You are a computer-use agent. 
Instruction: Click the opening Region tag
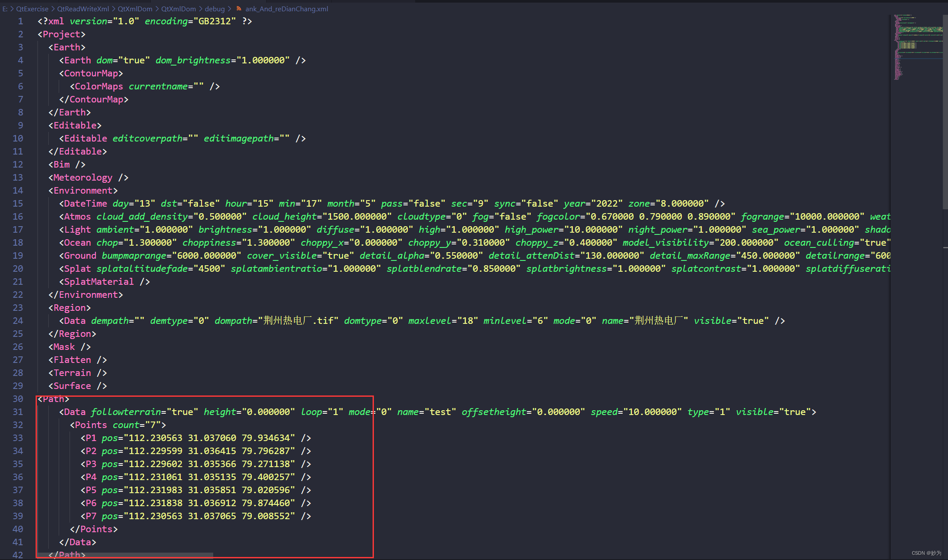[x=69, y=307]
